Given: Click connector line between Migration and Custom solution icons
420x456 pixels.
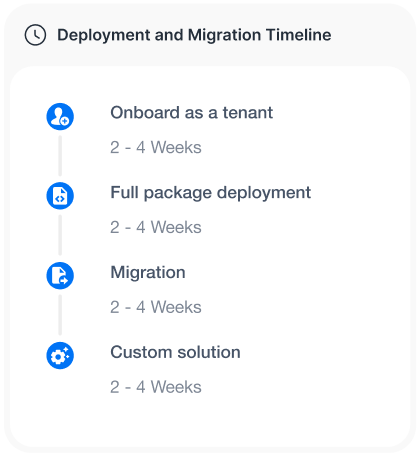Looking at the screenshot, I should point(60,315).
